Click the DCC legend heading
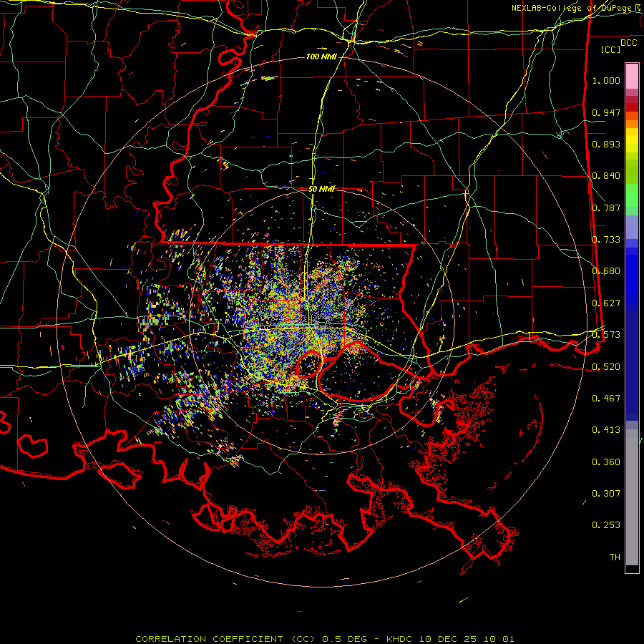 pyautogui.click(x=628, y=43)
